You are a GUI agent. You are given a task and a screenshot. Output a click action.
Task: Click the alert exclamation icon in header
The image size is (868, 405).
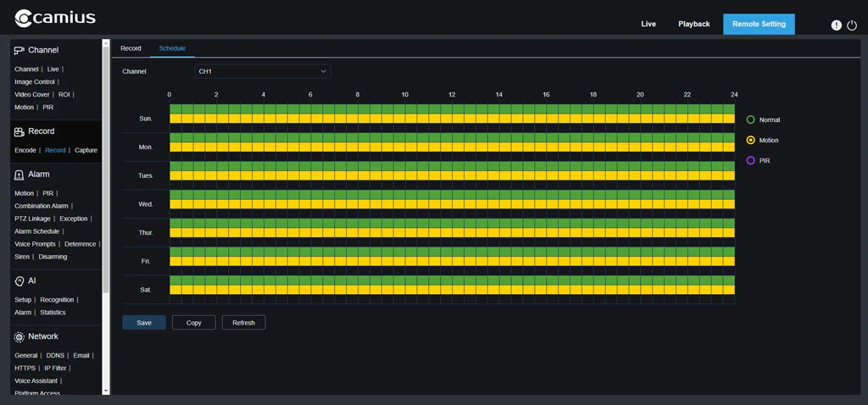837,25
